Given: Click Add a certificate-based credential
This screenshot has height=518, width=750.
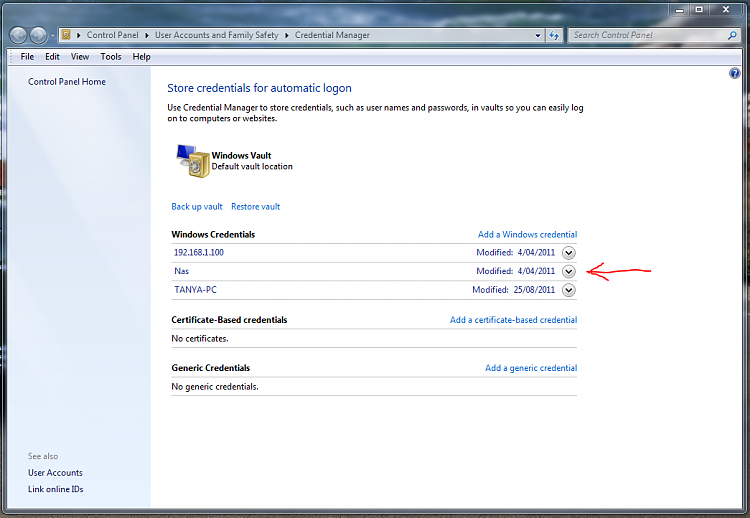Looking at the screenshot, I should (x=513, y=320).
